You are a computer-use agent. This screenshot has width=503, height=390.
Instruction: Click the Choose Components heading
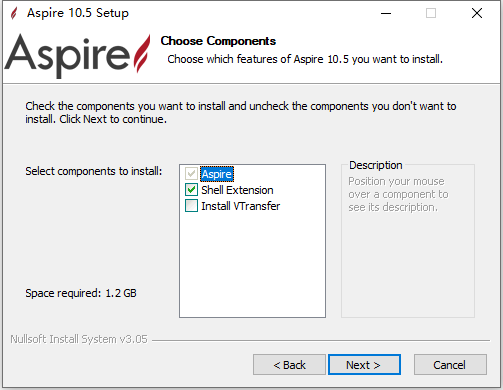(x=218, y=41)
